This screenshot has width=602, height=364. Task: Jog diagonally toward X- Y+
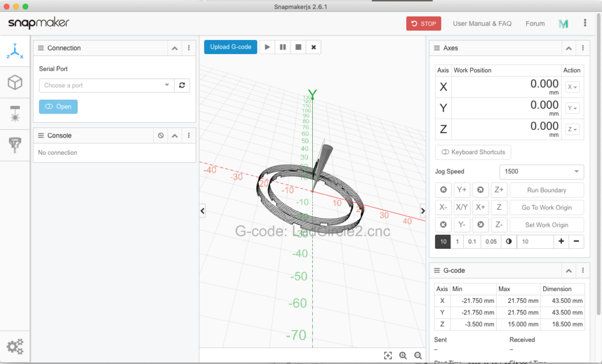(x=443, y=190)
